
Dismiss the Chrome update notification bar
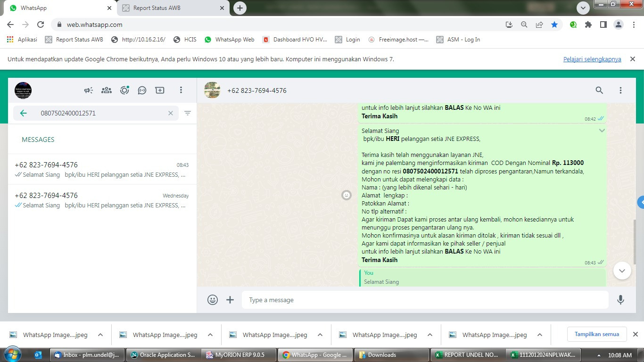pos(633,59)
